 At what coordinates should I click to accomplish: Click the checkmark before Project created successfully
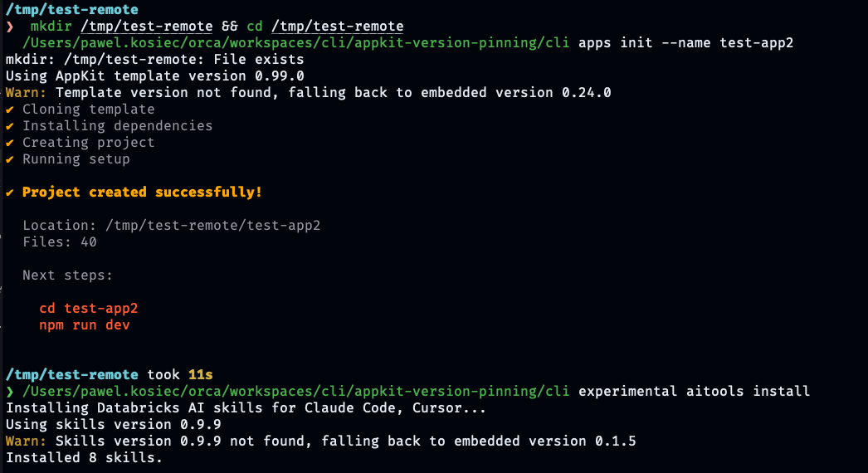(10, 193)
